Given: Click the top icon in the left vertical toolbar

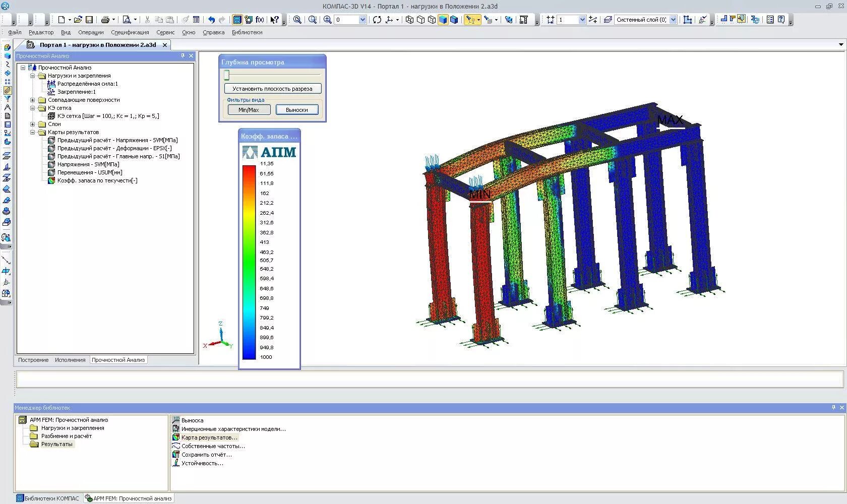Looking at the screenshot, I should [x=7, y=47].
